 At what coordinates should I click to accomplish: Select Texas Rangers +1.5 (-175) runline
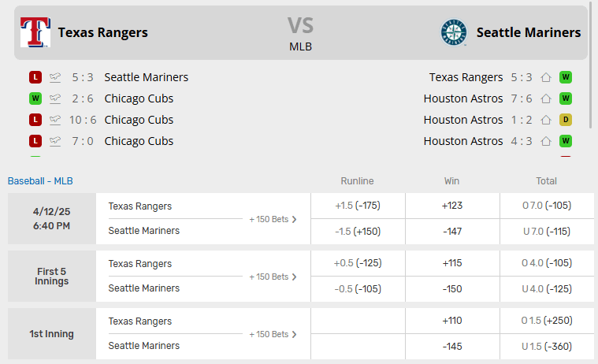point(358,206)
